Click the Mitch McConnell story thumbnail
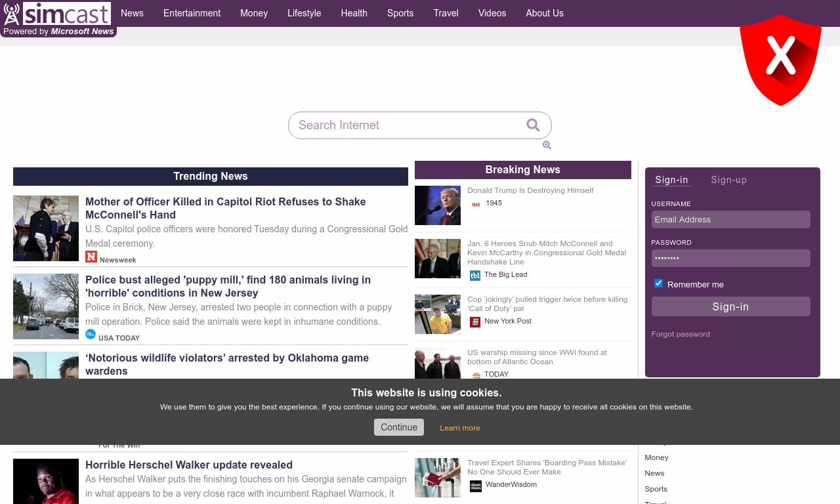840x504 pixels. coord(438,259)
